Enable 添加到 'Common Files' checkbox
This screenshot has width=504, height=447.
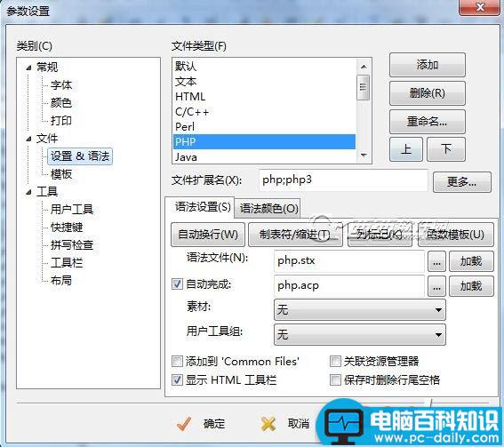point(177,362)
